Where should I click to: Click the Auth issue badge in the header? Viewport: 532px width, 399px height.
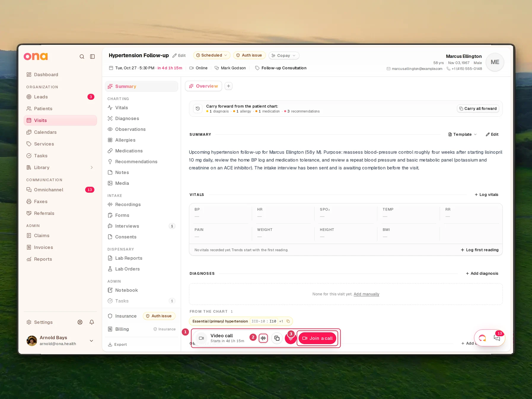(249, 55)
